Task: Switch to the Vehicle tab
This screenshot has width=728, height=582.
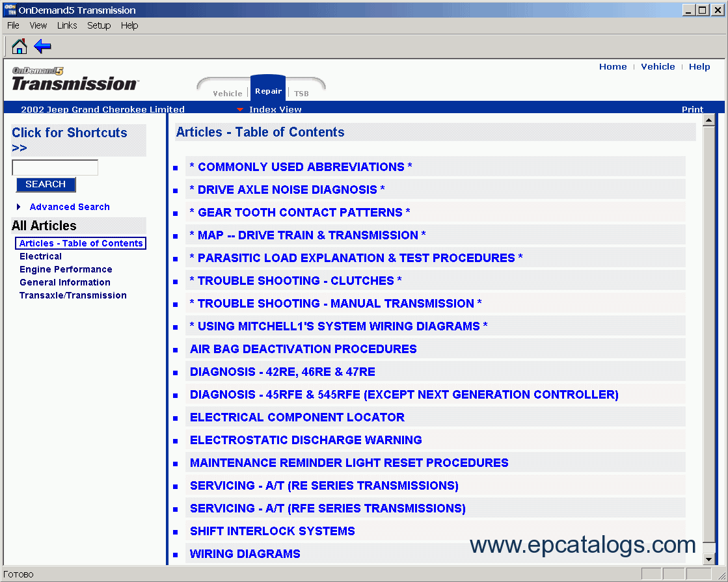Action: pos(228,93)
